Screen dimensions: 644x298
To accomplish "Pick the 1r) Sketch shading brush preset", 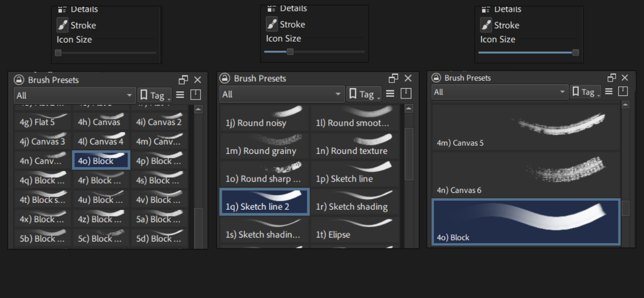I will [x=355, y=202].
